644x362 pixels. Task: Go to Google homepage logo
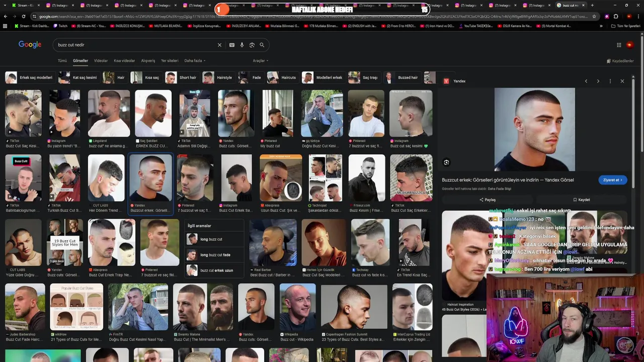pos(30,45)
